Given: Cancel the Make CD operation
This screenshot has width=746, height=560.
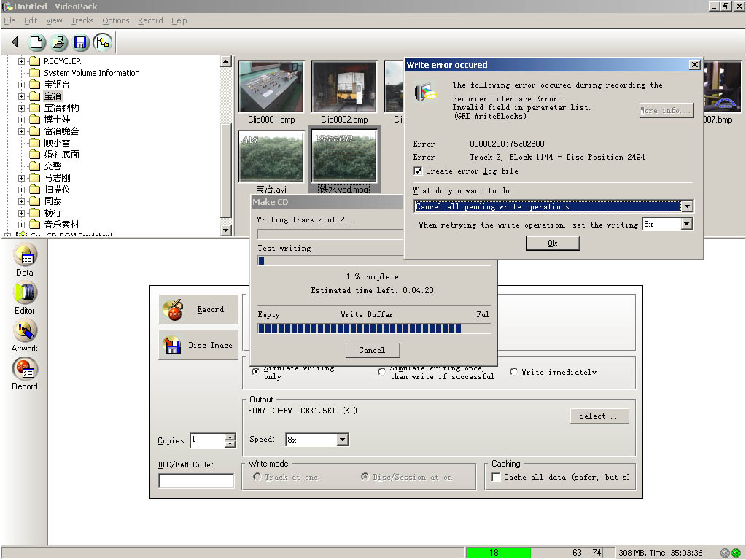Looking at the screenshot, I should click(x=372, y=350).
